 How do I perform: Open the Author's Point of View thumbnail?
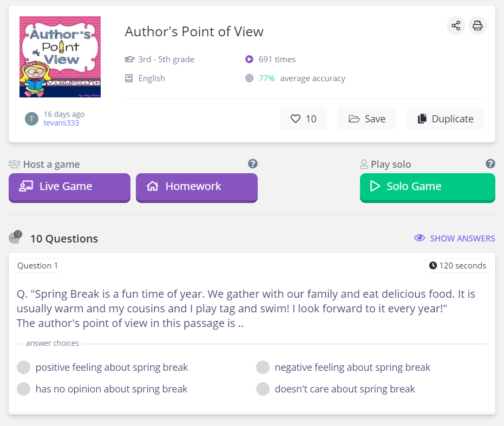click(x=60, y=57)
